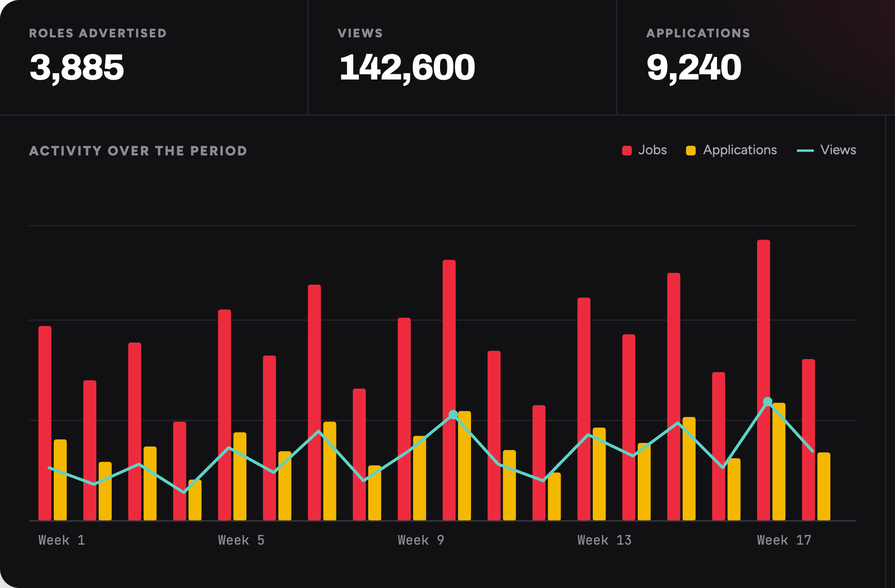Click the red Jobs bar for Week 9
895x588 pixels.
click(404, 419)
